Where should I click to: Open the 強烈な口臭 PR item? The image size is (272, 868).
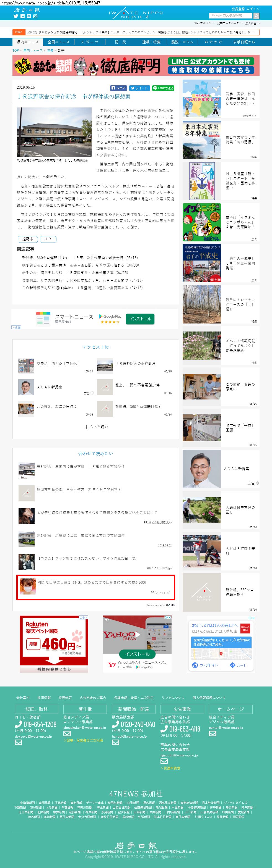[x=95, y=588]
